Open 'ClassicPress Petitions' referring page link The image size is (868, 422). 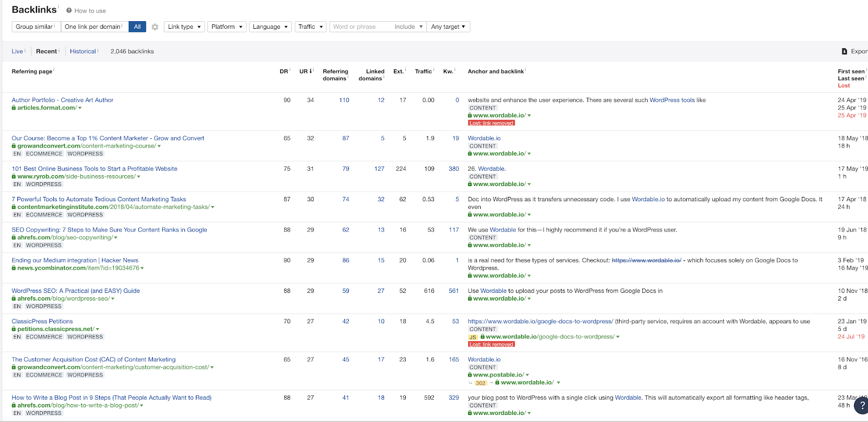pos(42,321)
